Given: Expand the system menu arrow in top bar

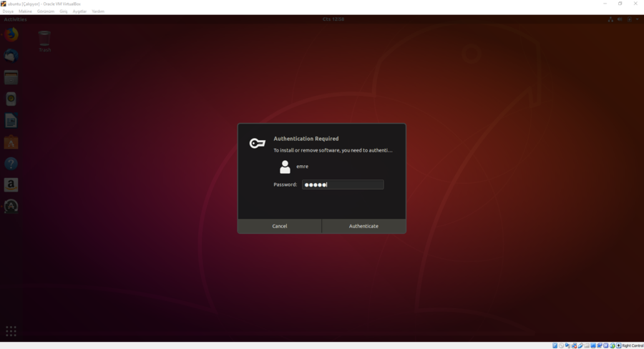Looking at the screenshot, I should tap(636, 19).
